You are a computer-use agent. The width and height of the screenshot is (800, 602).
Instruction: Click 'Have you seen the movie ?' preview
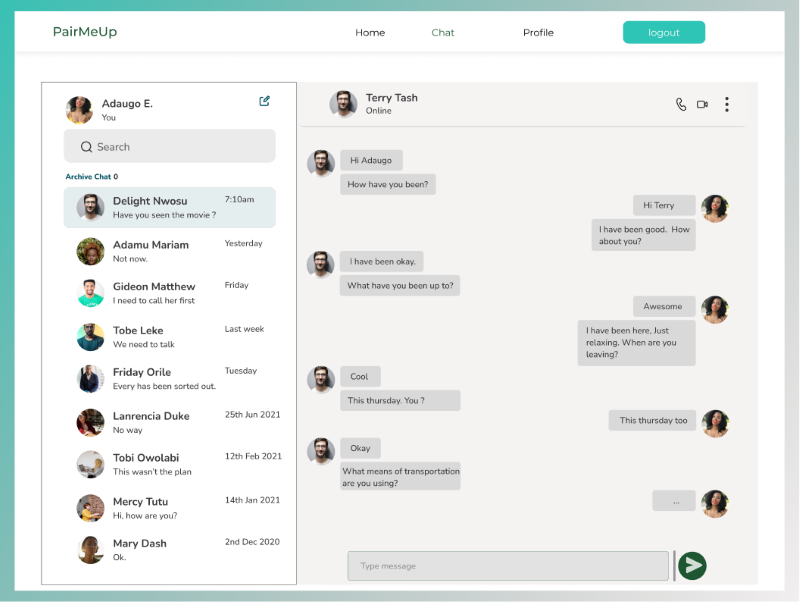[164, 215]
